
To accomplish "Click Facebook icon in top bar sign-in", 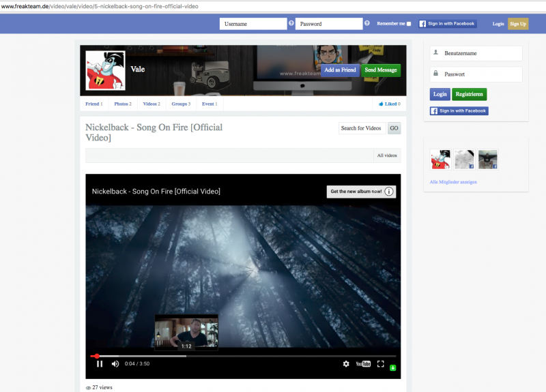I will click(x=422, y=24).
